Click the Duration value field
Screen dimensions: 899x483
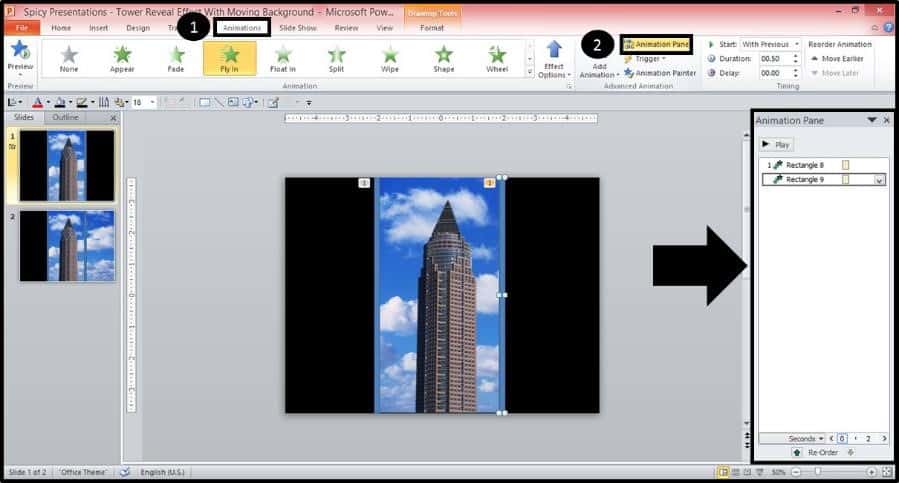pyautogui.click(x=774, y=59)
